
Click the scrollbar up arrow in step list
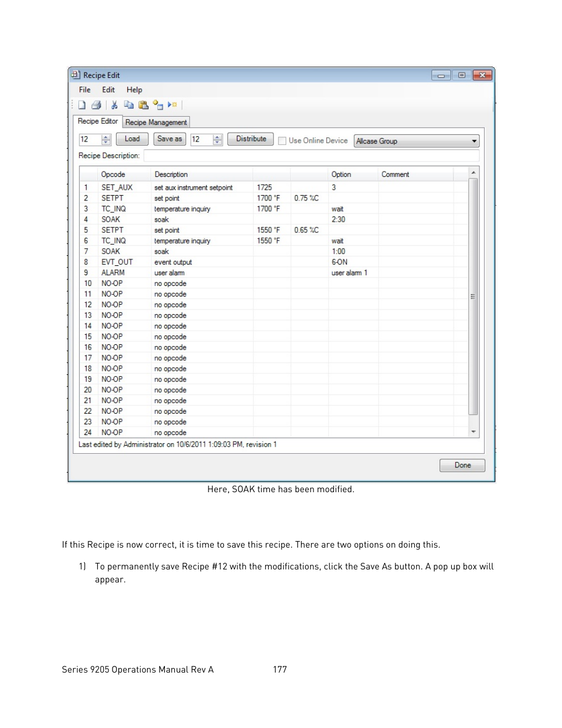(x=473, y=173)
